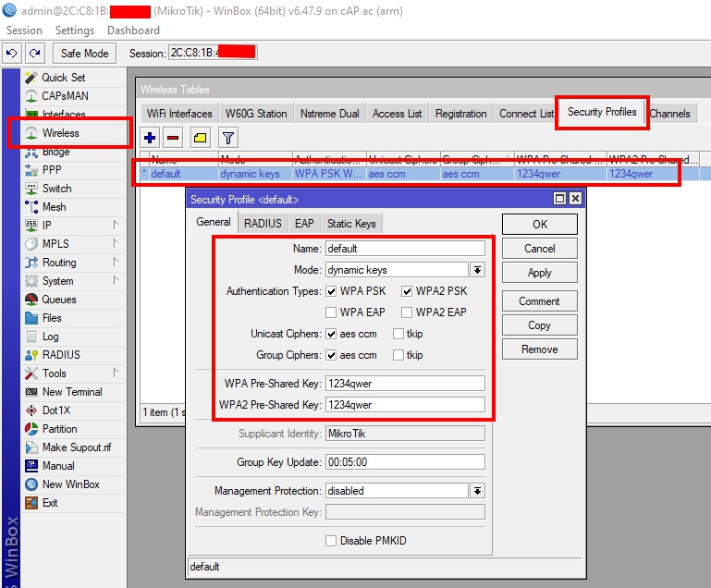Expand Routing submenu

click(116, 263)
